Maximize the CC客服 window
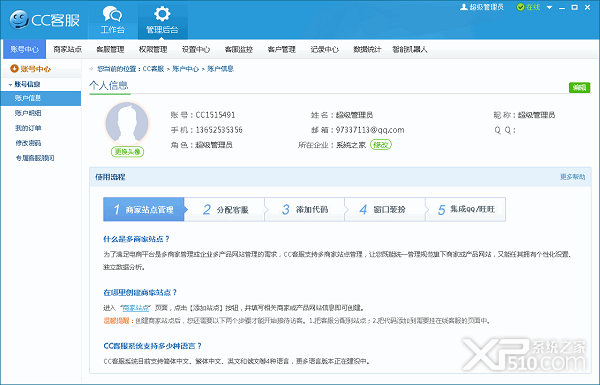Viewport: 600px width, 385px height. (x=574, y=7)
